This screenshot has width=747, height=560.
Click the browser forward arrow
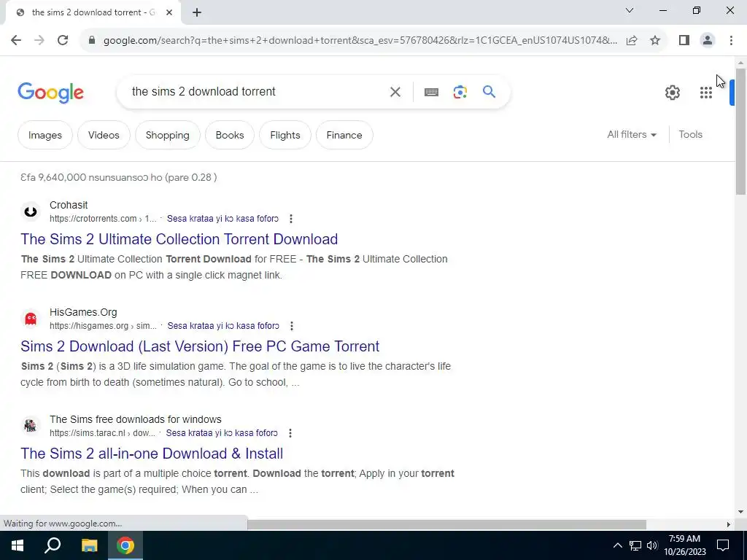(x=39, y=41)
